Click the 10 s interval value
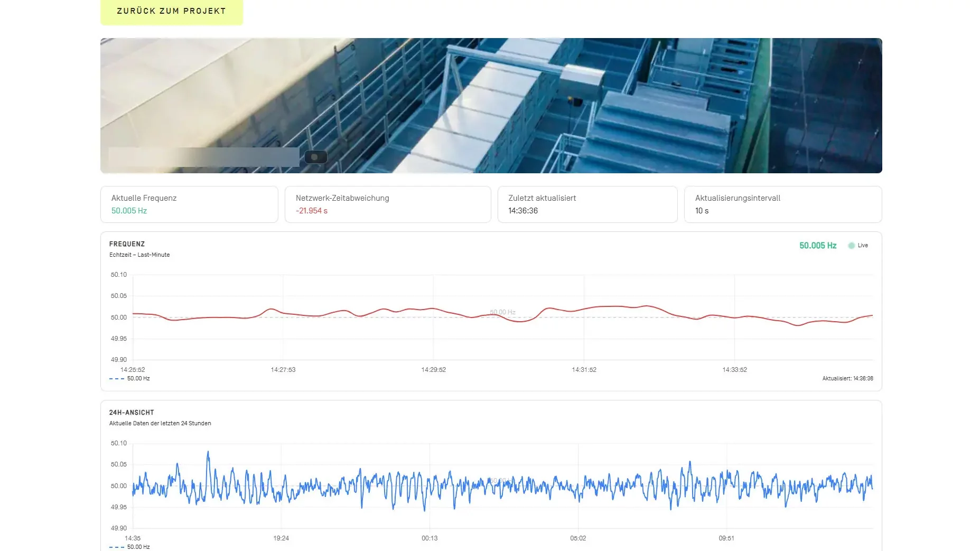The width and height of the screenshot is (980, 551). pyautogui.click(x=702, y=211)
